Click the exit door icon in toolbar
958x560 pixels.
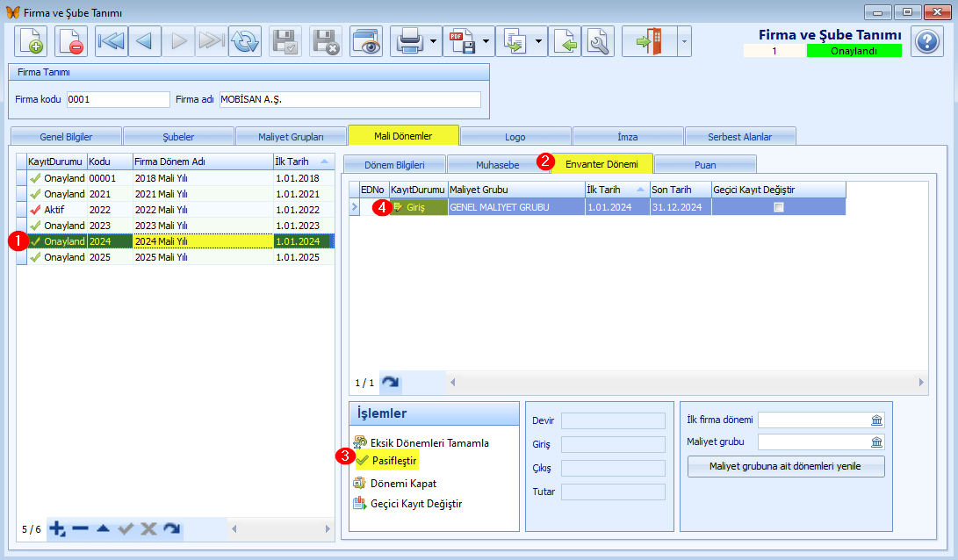(x=649, y=41)
